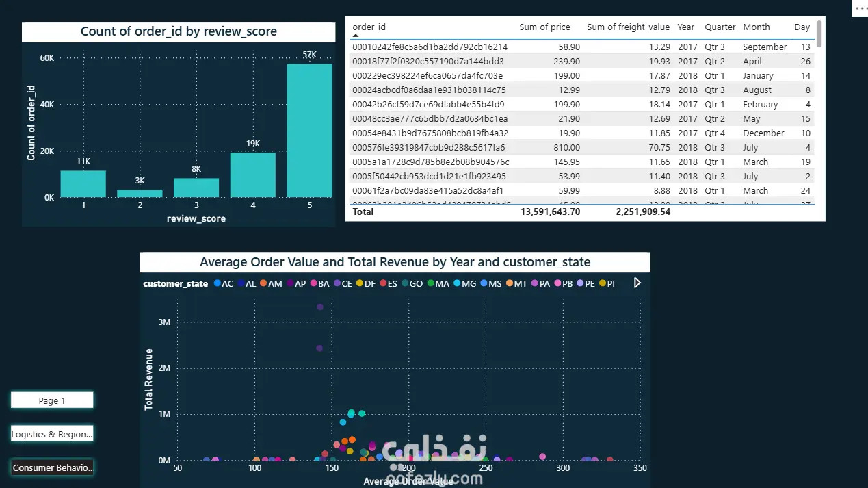Select the DF legend entry
Screen dimensions: 868x488
[366, 283]
